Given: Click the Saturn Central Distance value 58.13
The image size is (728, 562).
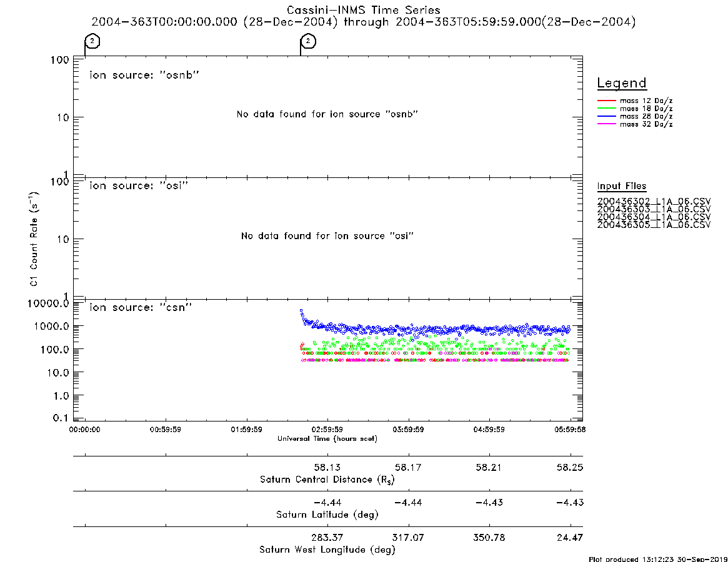Looking at the screenshot, I should pos(327,467).
